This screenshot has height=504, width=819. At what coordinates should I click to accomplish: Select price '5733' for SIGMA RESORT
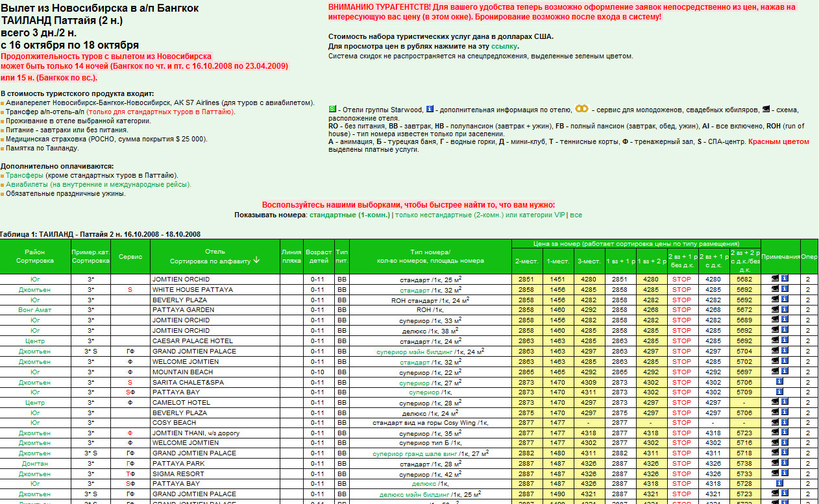coord(745,474)
